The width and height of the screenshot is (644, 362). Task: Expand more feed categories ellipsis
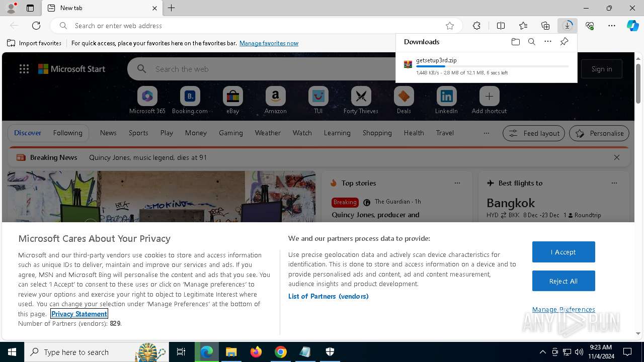486,133
